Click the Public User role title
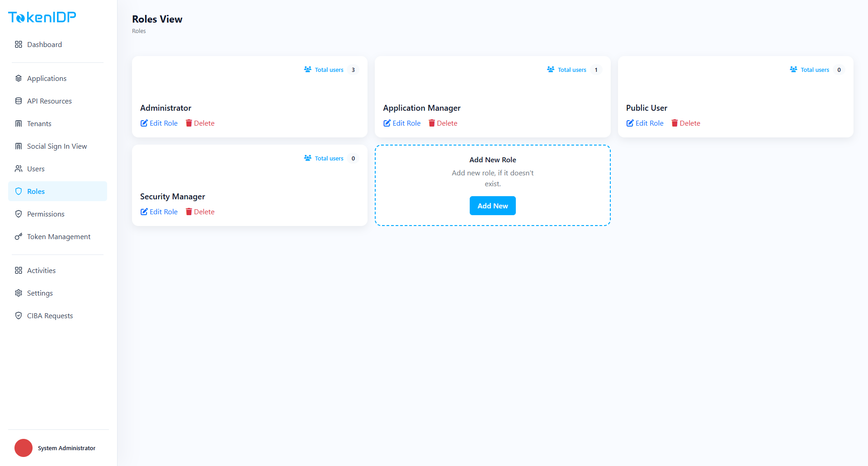This screenshot has height=466, width=868. pos(646,108)
